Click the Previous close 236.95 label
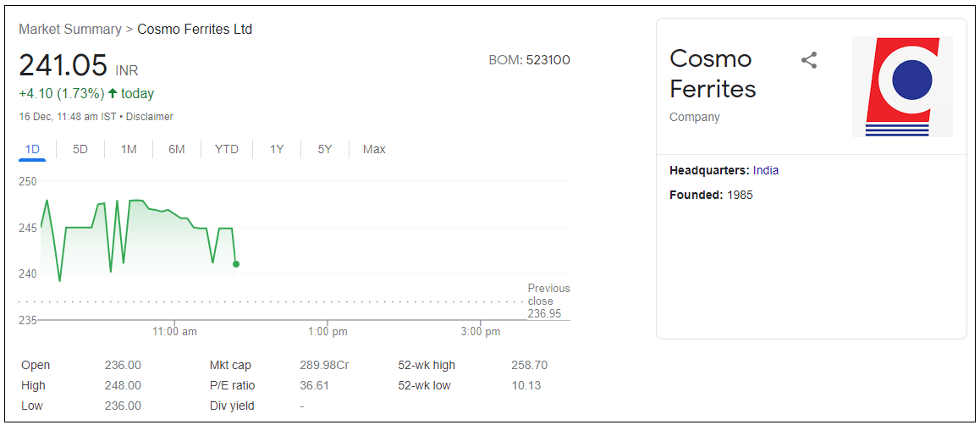Screen dimensions: 980x425 click(x=548, y=301)
